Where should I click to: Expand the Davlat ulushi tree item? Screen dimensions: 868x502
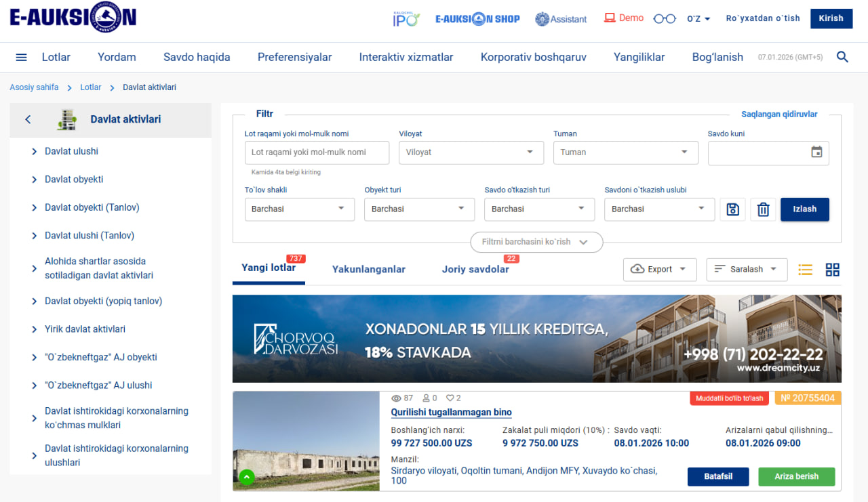pyautogui.click(x=35, y=152)
